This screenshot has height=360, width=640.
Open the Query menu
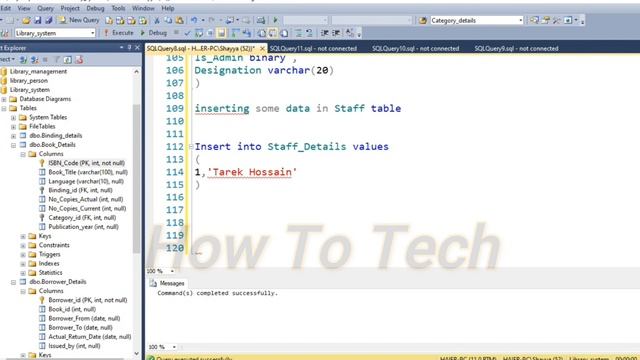(45, 8)
